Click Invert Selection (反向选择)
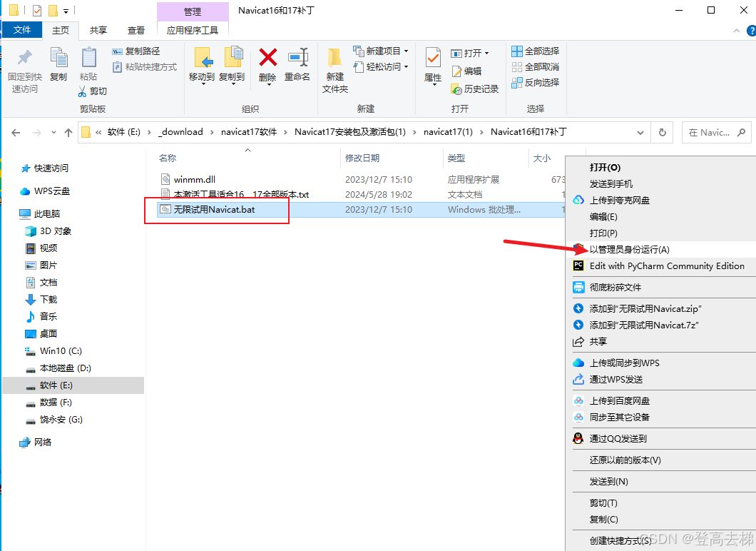Screen dimensions: 756x551 (x=536, y=83)
